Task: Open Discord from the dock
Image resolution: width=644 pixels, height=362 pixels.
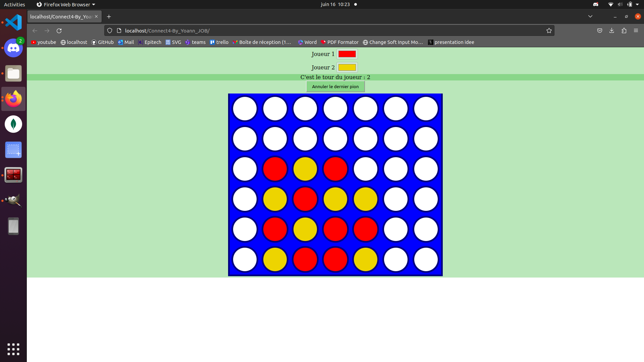Action: tap(13, 48)
